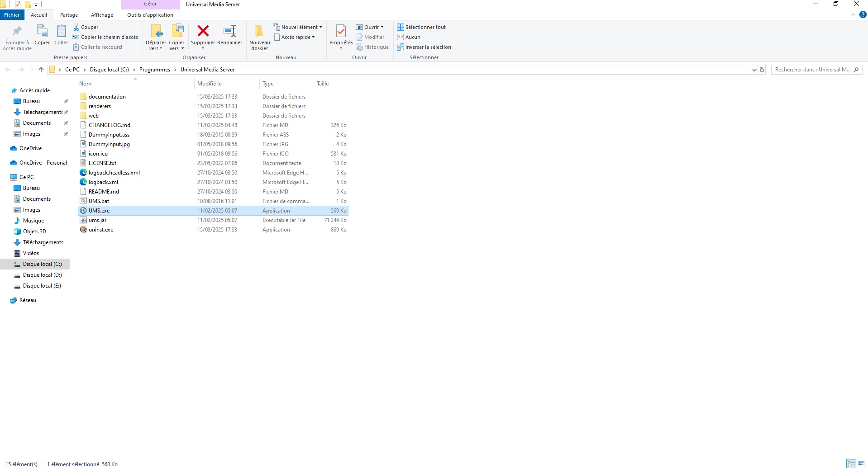
Task: Click the Épingler à Accès rapide icon
Action: tap(17, 32)
